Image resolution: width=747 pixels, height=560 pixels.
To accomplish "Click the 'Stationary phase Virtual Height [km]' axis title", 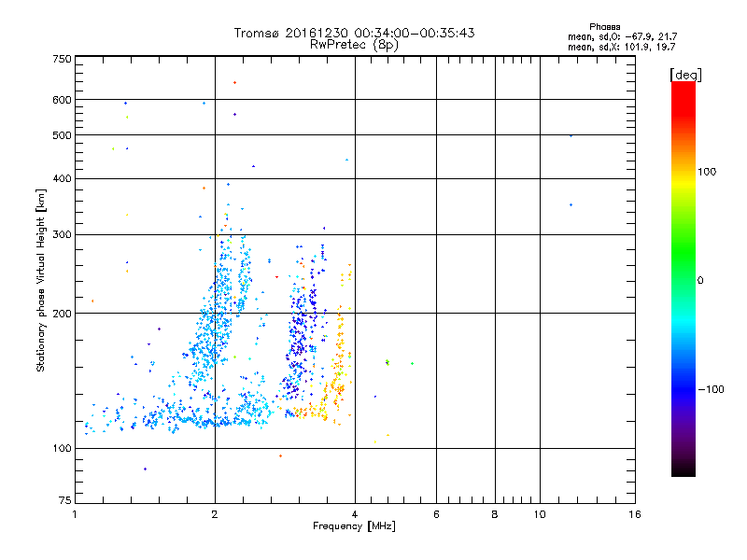I will (x=41, y=280).
